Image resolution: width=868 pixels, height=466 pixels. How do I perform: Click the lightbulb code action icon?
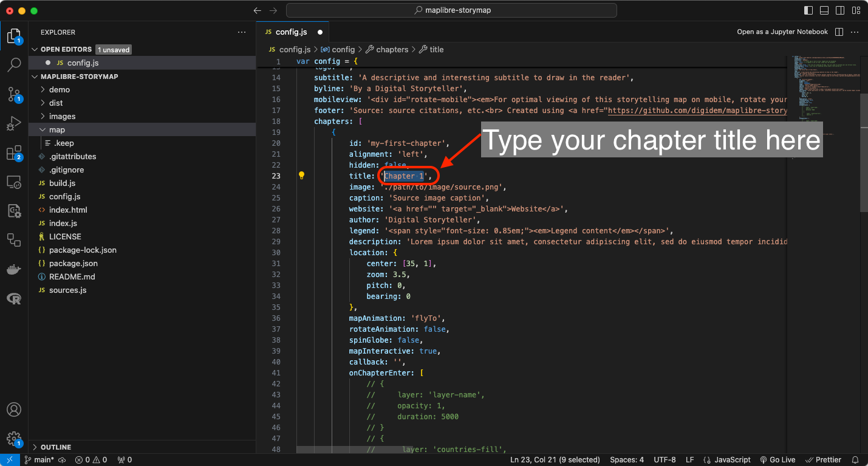pos(301,176)
